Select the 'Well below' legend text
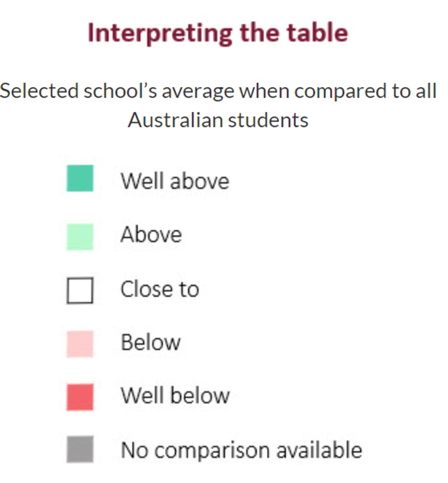Screen dimensions: 448x483 (175, 395)
